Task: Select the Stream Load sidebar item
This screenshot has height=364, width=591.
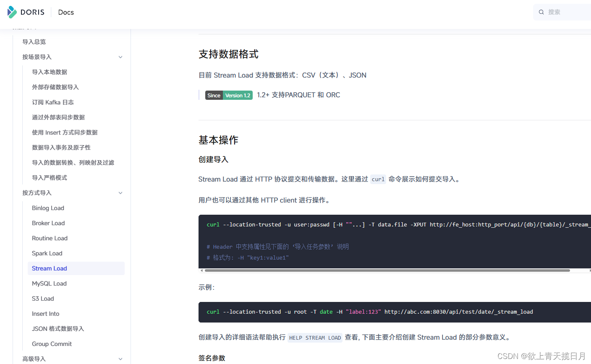Action: tap(50, 268)
